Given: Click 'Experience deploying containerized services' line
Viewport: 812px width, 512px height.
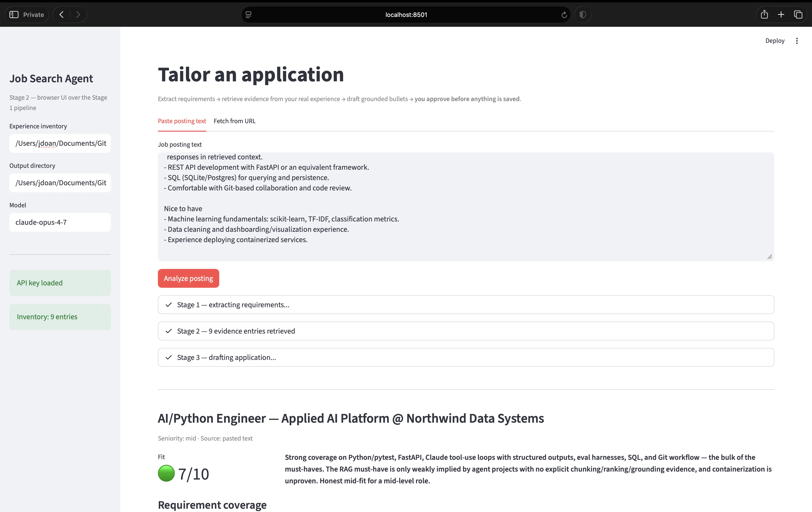Looking at the screenshot, I should click(236, 240).
